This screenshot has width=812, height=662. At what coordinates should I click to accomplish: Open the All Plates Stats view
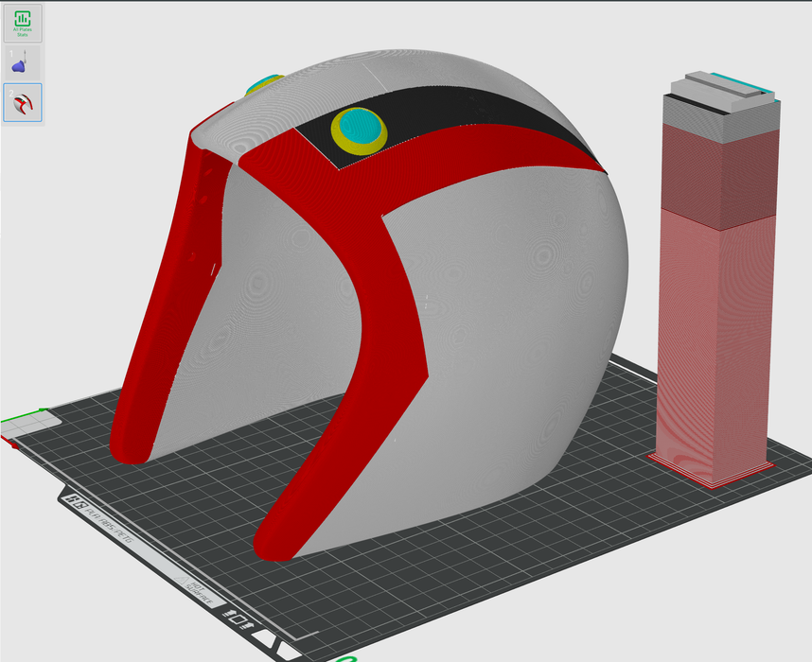coord(22,23)
